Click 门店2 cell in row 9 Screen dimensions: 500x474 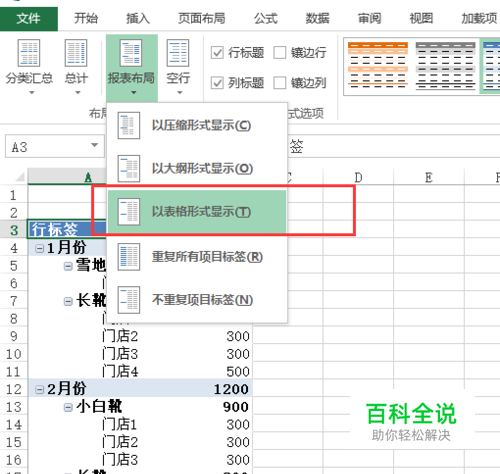click(120, 336)
